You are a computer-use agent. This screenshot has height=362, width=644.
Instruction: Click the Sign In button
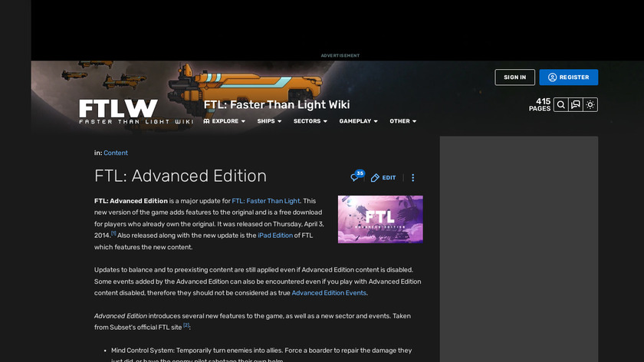(x=514, y=77)
